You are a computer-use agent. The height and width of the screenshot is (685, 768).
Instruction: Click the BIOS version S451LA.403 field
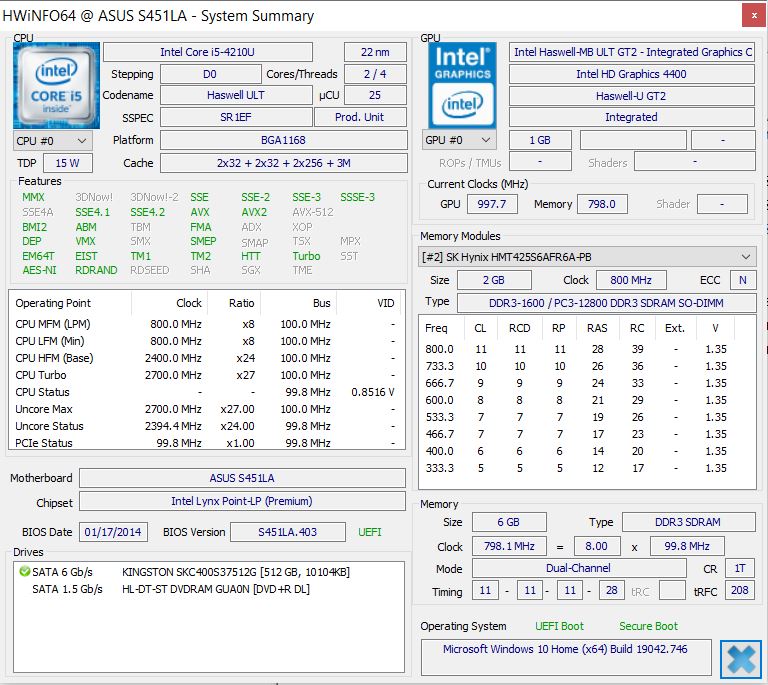[287, 532]
